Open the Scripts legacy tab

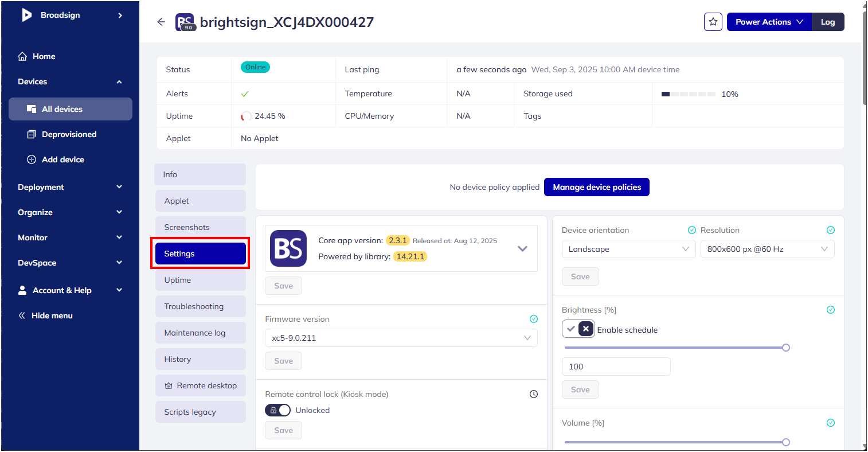pyautogui.click(x=201, y=412)
